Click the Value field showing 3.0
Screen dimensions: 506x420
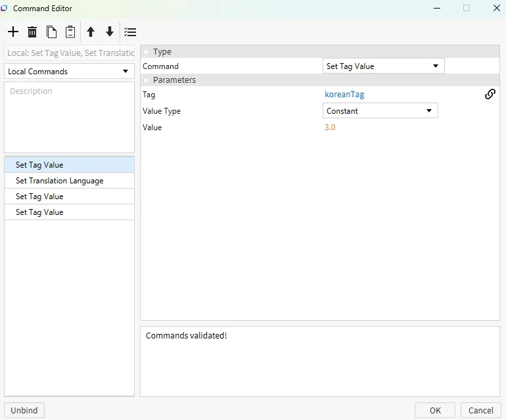pos(330,128)
